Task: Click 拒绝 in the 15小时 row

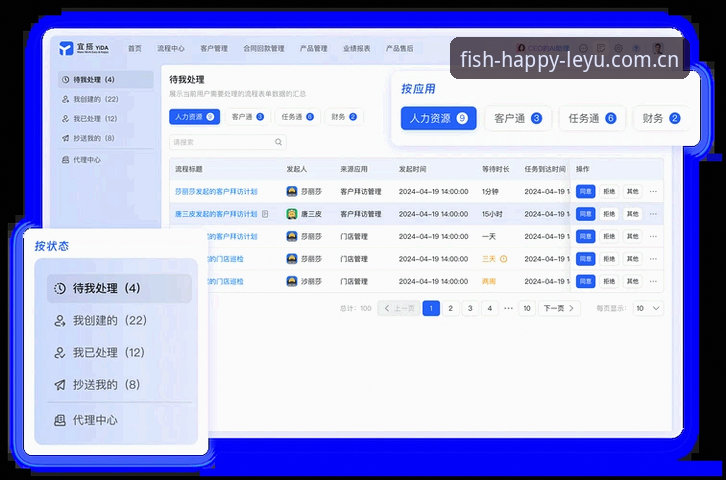Action: coord(609,214)
